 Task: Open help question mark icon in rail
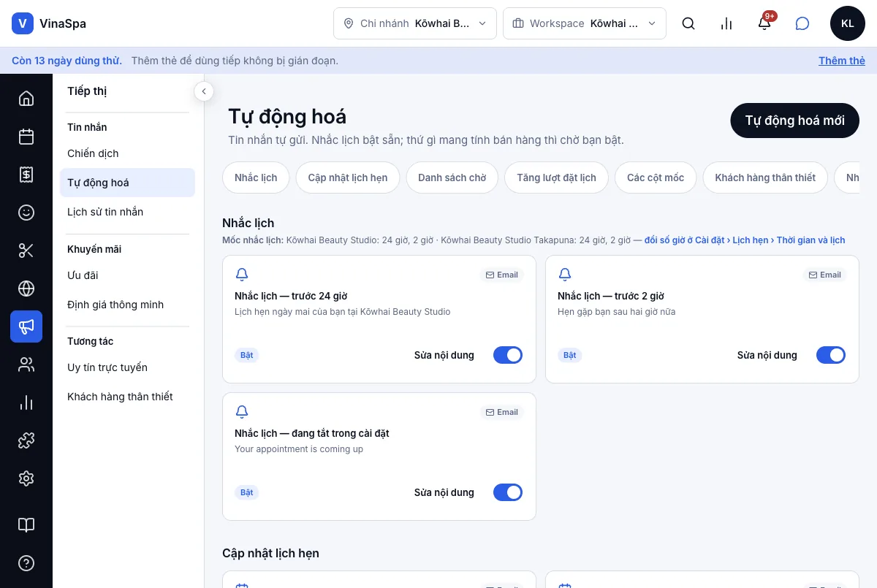(x=26, y=563)
